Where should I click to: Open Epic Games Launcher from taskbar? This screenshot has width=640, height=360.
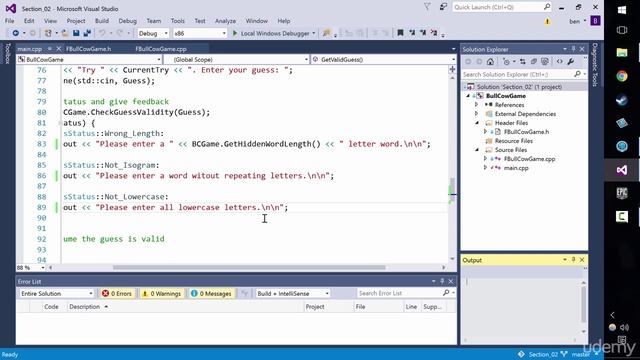pos(622,193)
